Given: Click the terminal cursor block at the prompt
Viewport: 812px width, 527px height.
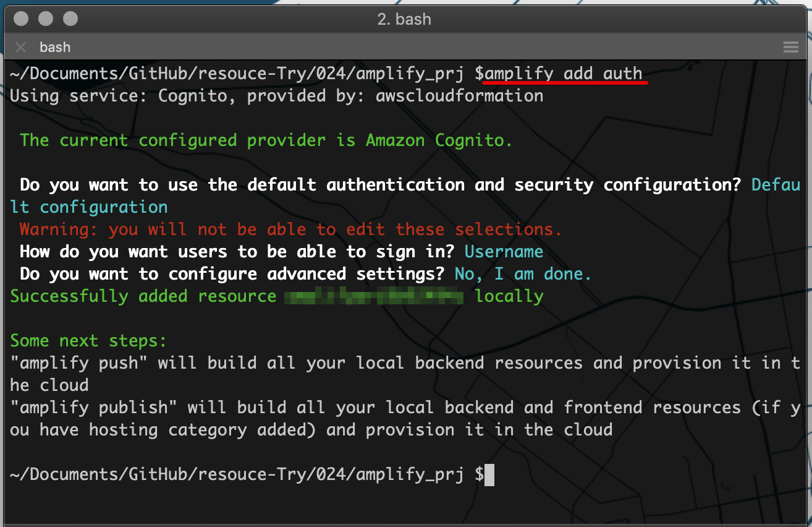Looking at the screenshot, I should coord(489,475).
